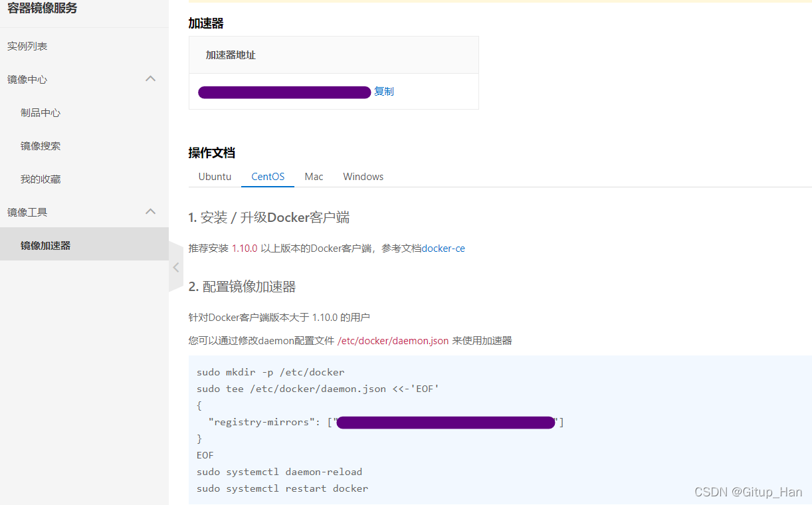The height and width of the screenshot is (505, 812).
Task: Open the docker-ce documentation link
Action: [x=443, y=249]
